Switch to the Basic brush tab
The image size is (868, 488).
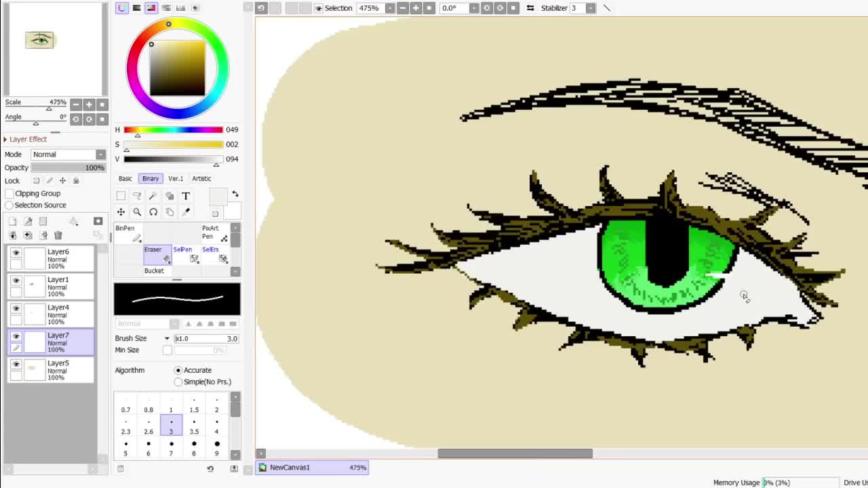125,179
